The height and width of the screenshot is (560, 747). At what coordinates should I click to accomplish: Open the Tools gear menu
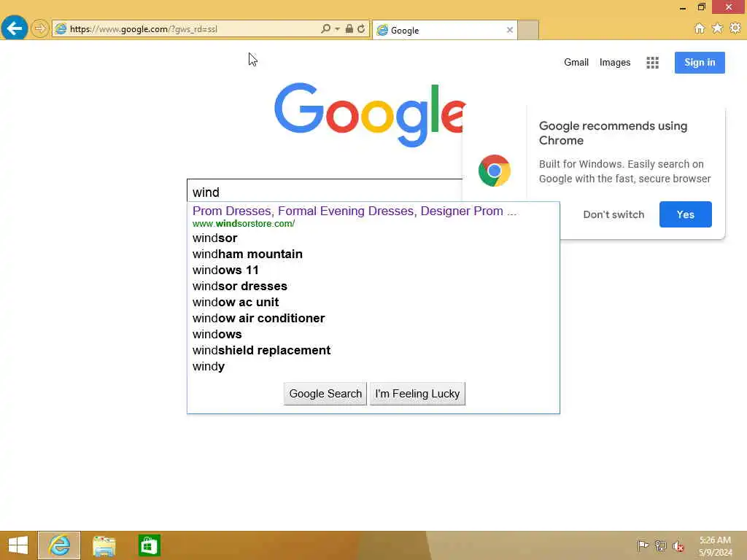[x=735, y=28]
